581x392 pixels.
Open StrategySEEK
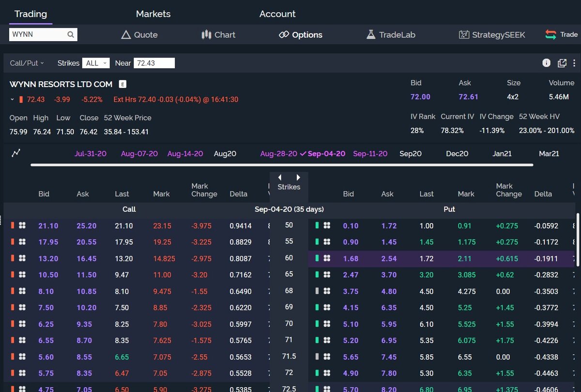(x=492, y=35)
